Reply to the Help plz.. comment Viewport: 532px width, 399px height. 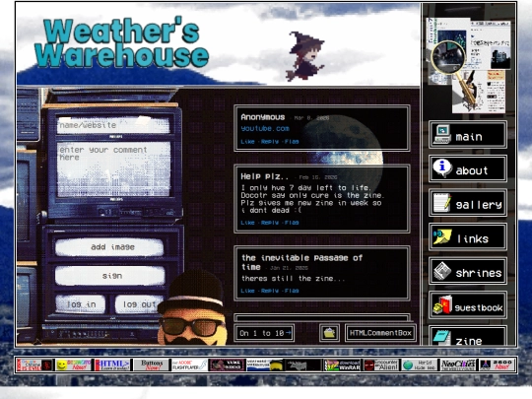coord(270,223)
